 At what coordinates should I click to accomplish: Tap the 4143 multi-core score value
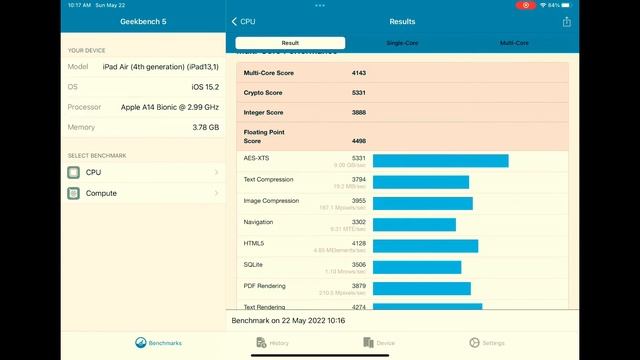359,73
